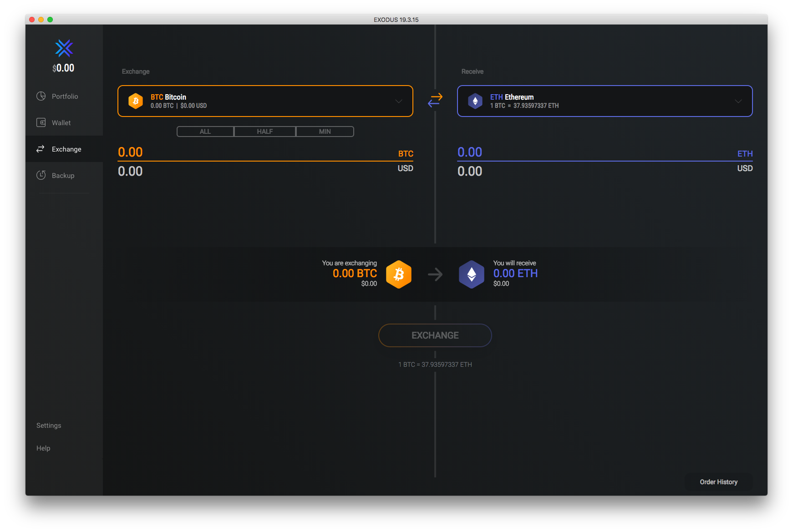Open Order History

pyautogui.click(x=719, y=482)
